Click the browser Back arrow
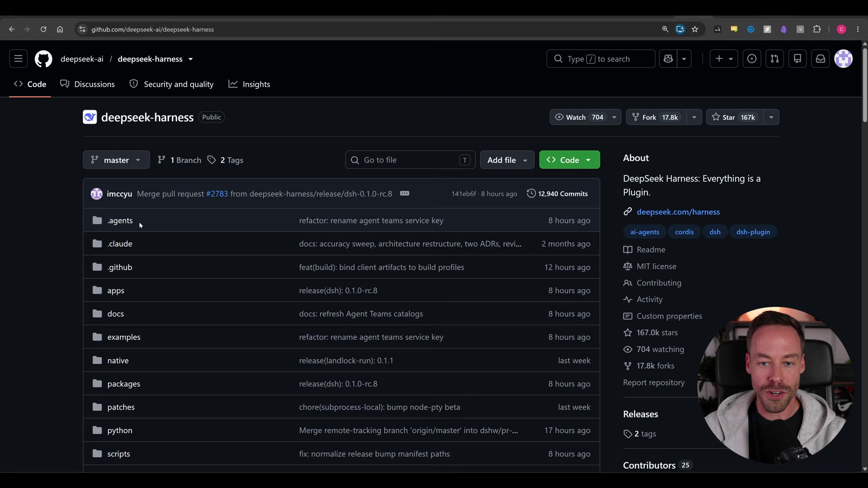Screen dimensions: 868x488 [x=12, y=29]
